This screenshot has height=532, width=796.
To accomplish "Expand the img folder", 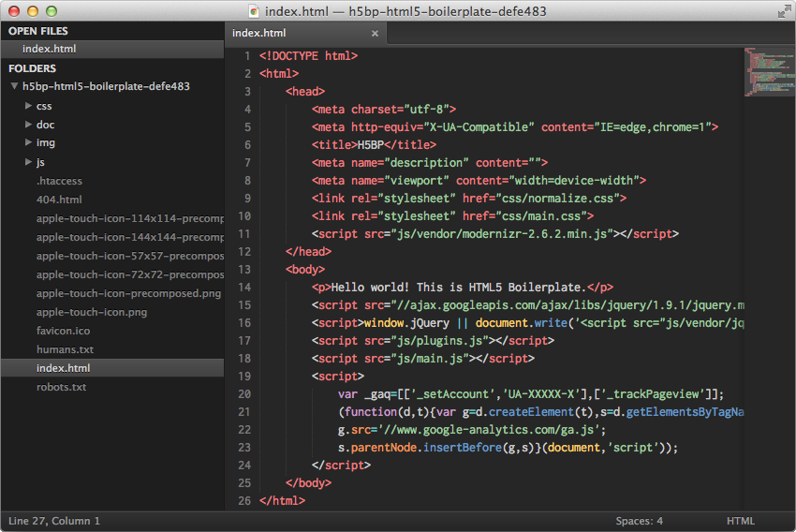I will pos(28,142).
